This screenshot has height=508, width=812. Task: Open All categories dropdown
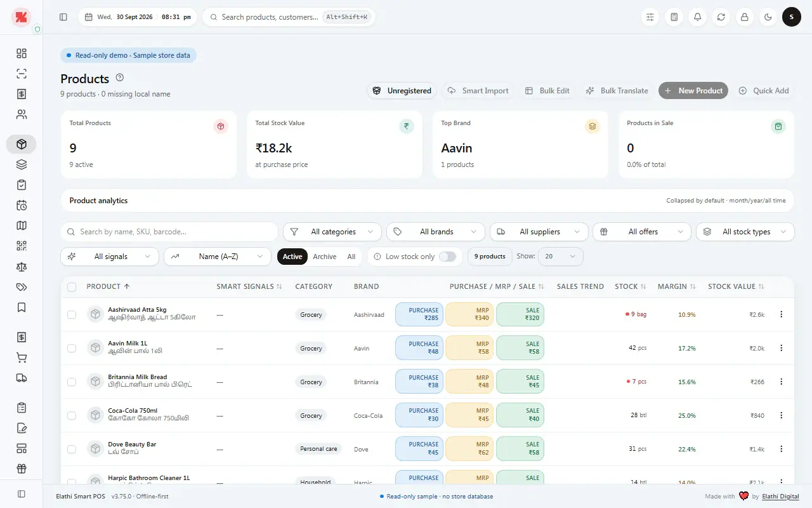(x=332, y=232)
